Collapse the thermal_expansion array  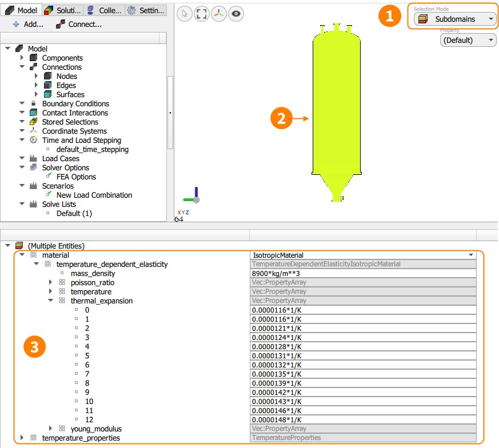point(50,301)
